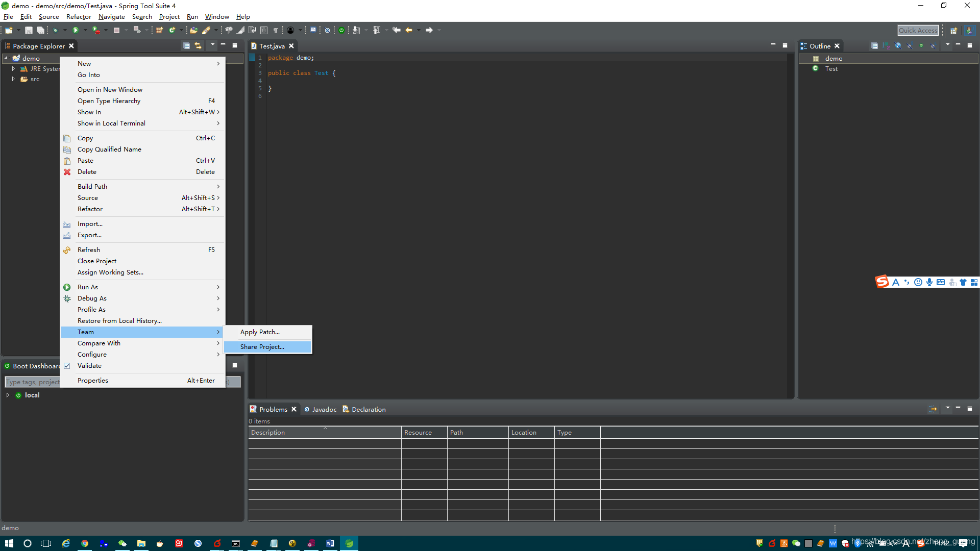Click the Back navigation yellow arrow
The height and width of the screenshot is (551, 980).
coord(409,31)
